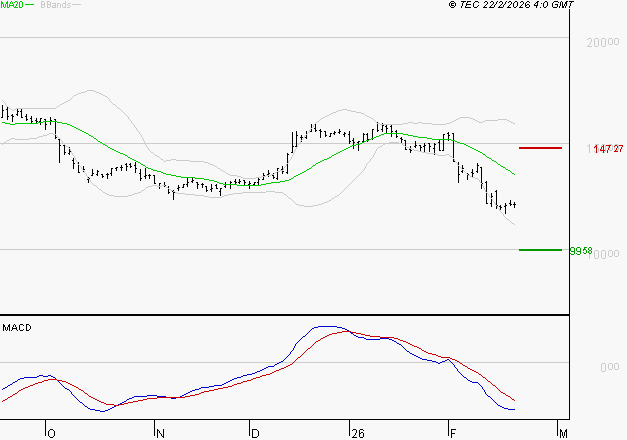Click the BBands legend label
This screenshot has height=440, width=627.
pyautogui.click(x=56, y=5)
